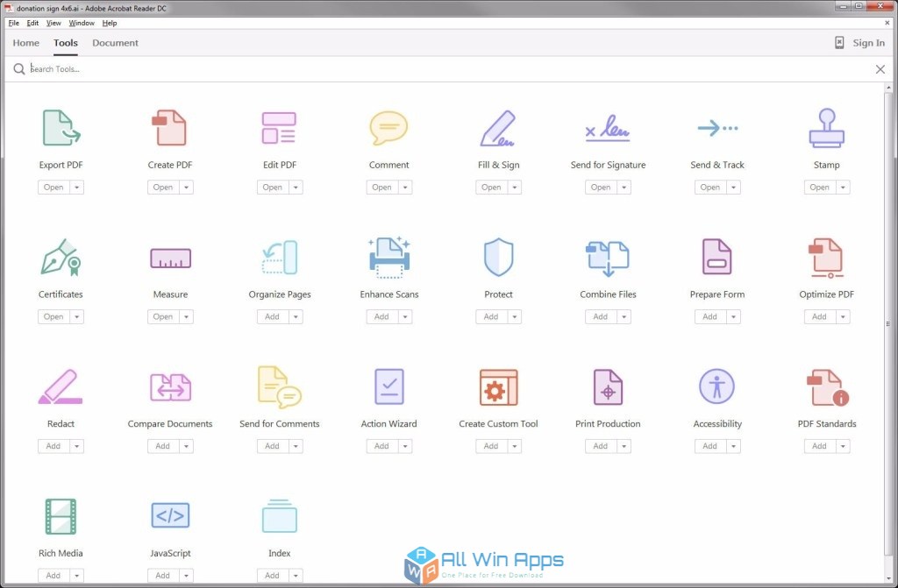Open the Window menu
The image size is (898, 588).
[x=82, y=23]
